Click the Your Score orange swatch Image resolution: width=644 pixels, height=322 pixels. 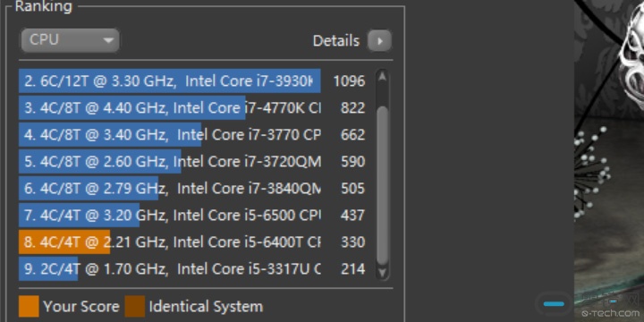pos(29,307)
